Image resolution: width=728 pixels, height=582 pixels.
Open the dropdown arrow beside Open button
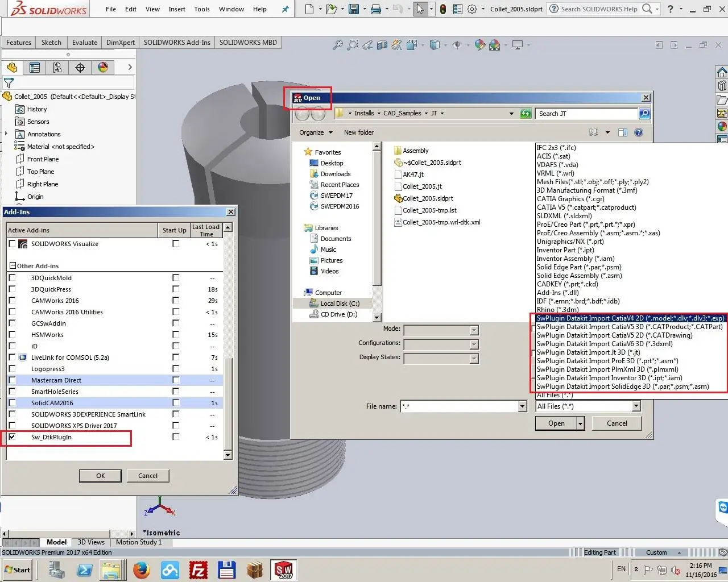tap(580, 423)
